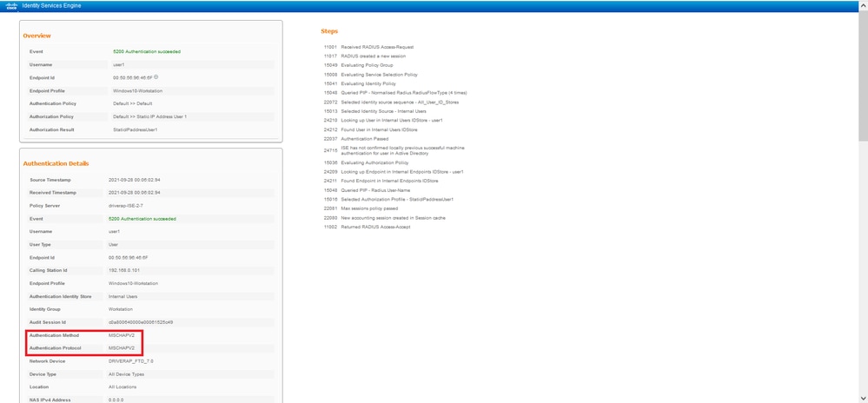Click the "Identity Services Engine" header title

point(52,5)
